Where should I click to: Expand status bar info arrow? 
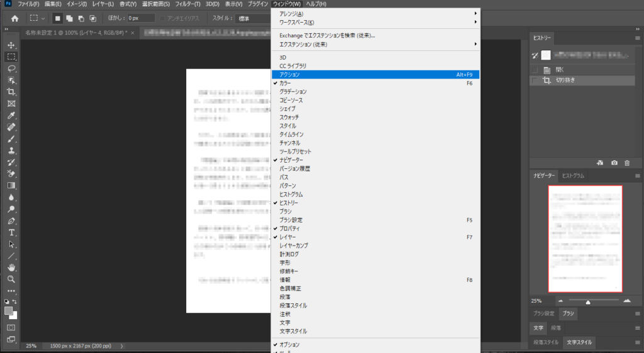121,346
